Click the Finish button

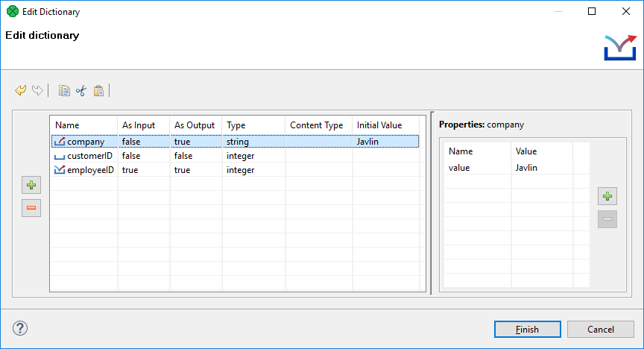pos(528,330)
